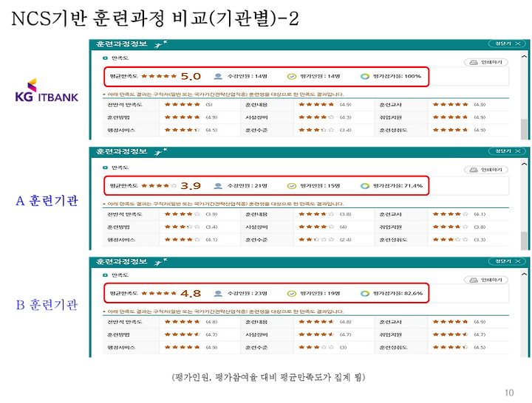Click the 3.9 average satisfaction score

point(191,186)
